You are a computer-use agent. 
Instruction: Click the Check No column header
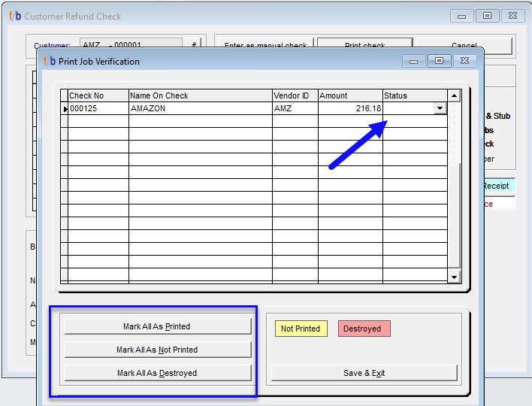(98, 95)
